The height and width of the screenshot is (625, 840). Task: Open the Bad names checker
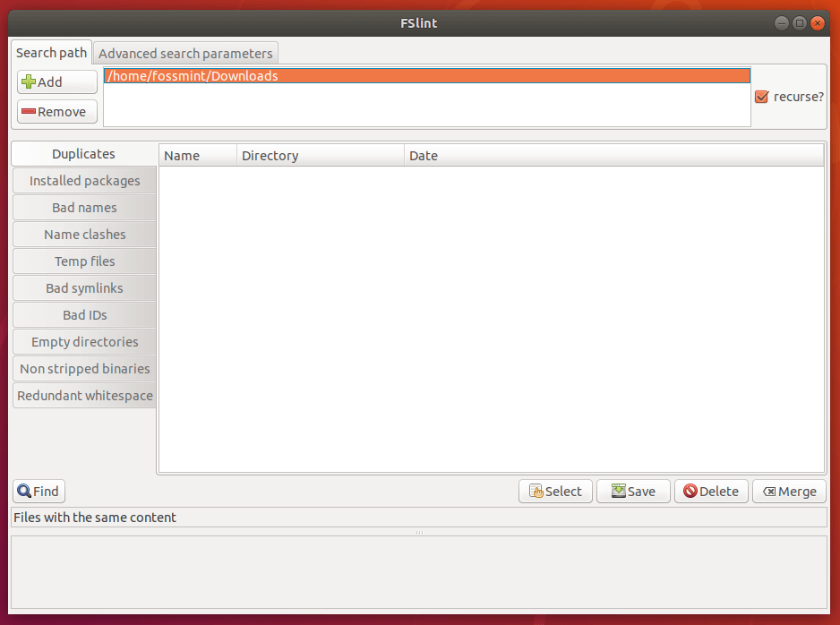(83, 207)
